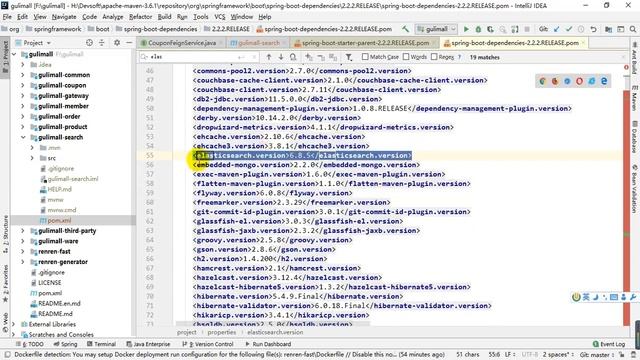Screen dimensions: 640x360
Task: Enable the Regex checkbox
Action: pyautogui.click(x=434, y=57)
